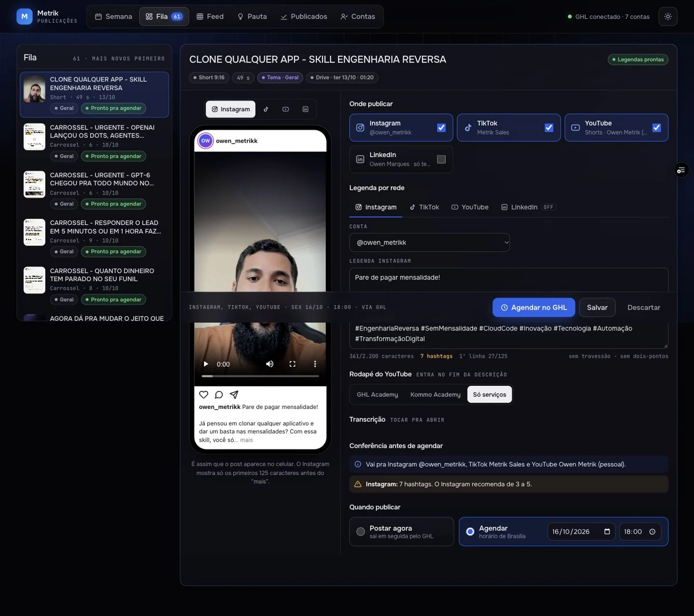The width and height of the screenshot is (694, 616).
Task: Open the Contas tab
Action: 358,16
